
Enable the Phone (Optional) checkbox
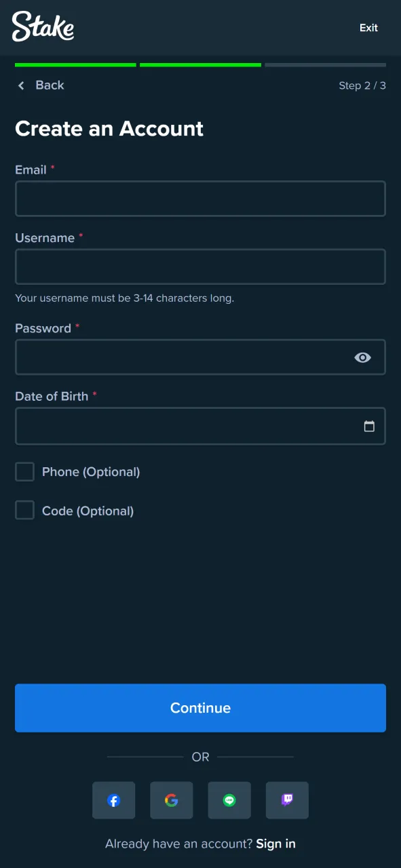point(24,471)
